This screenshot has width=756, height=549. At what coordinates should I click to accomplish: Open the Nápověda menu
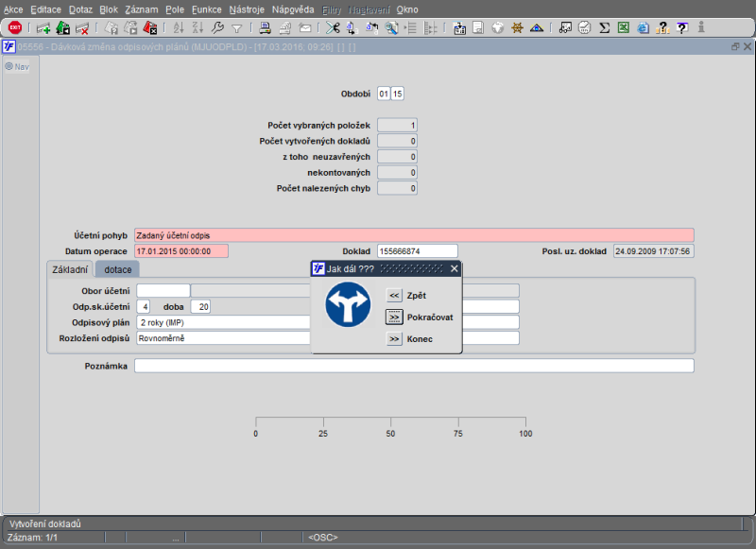(x=293, y=9)
